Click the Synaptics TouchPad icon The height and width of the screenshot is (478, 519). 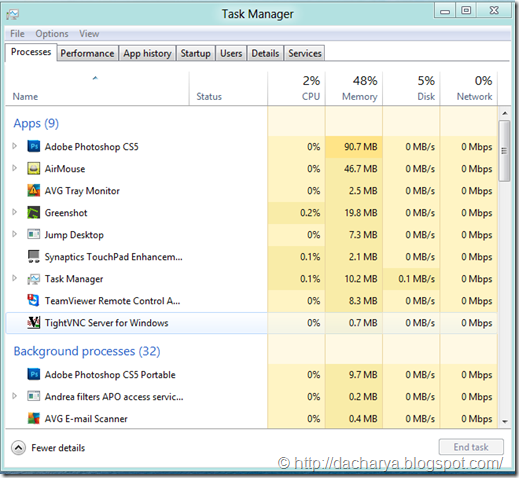pos(33,257)
